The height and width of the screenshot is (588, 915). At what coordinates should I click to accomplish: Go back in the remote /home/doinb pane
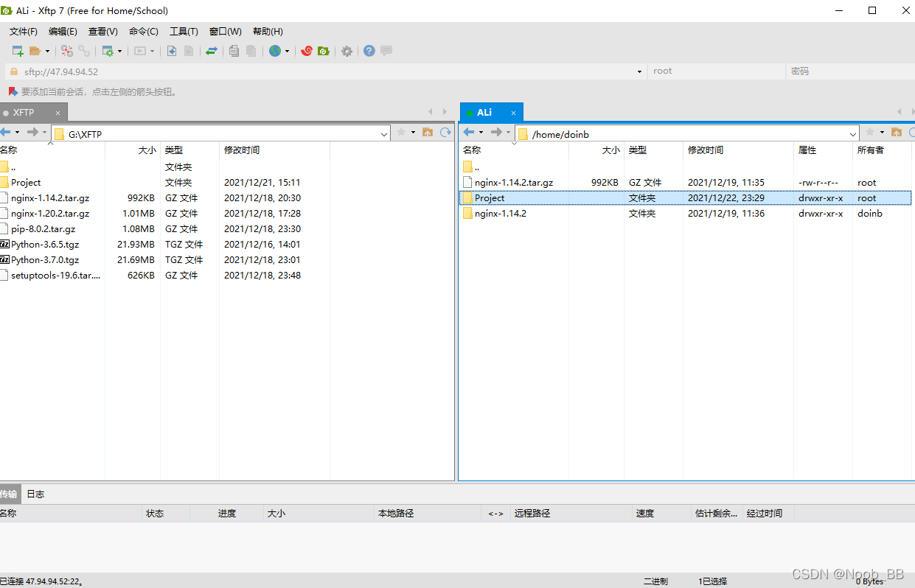468,133
